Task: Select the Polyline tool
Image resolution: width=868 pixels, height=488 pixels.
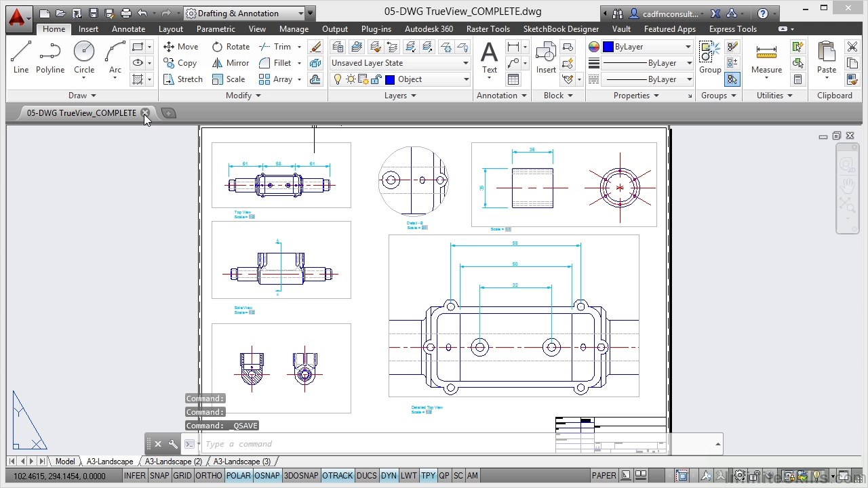Action: (50, 57)
